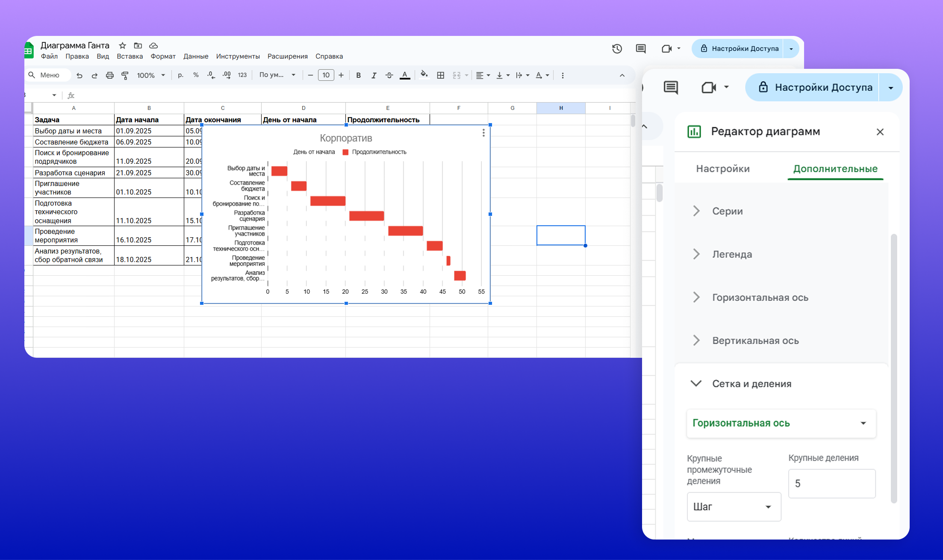Image resolution: width=943 pixels, height=560 pixels.
Task: Toggle bold formatting button
Action: click(358, 75)
